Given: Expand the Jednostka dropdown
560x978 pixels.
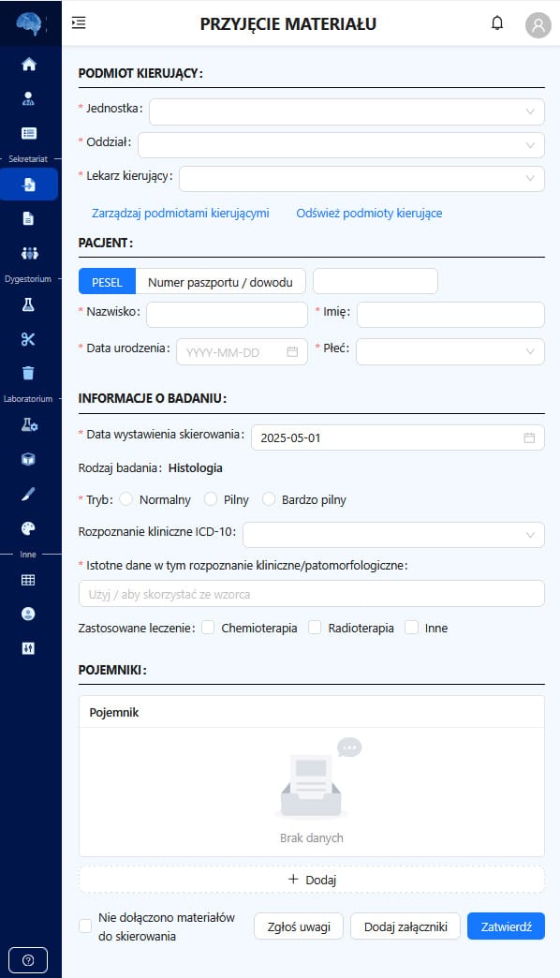Looking at the screenshot, I should click(x=346, y=111).
